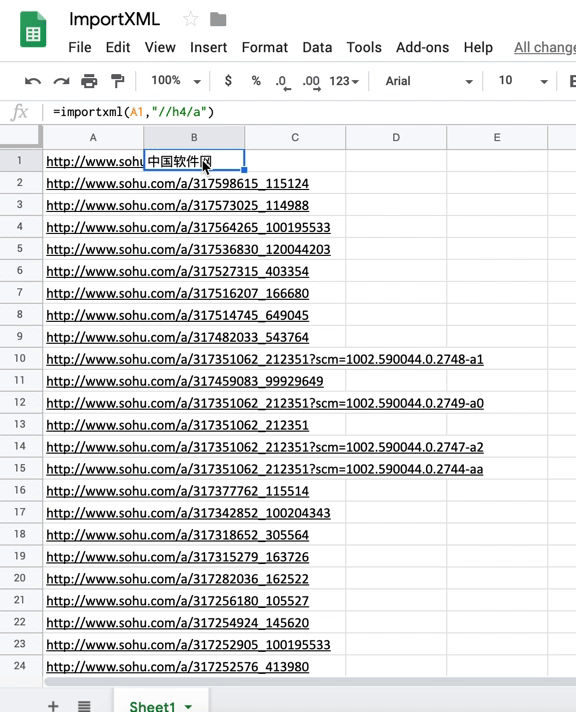This screenshot has height=712, width=576.
Task: Open the sohu link in row 5
Action: pyautogui.click(x=188, y=249)
